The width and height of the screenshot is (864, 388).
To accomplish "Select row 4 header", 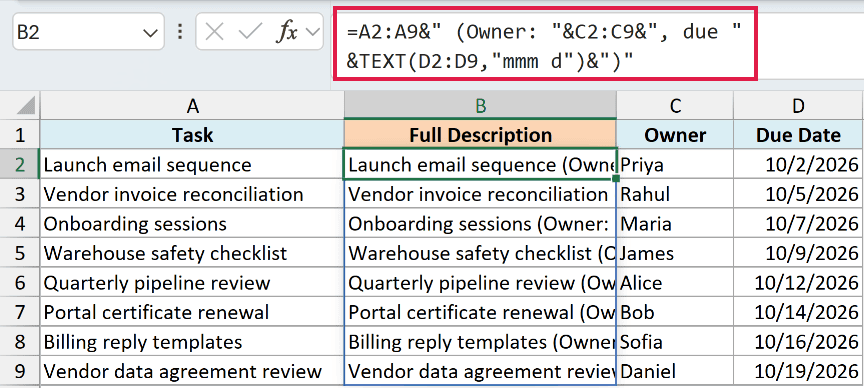I will point(20,224).
